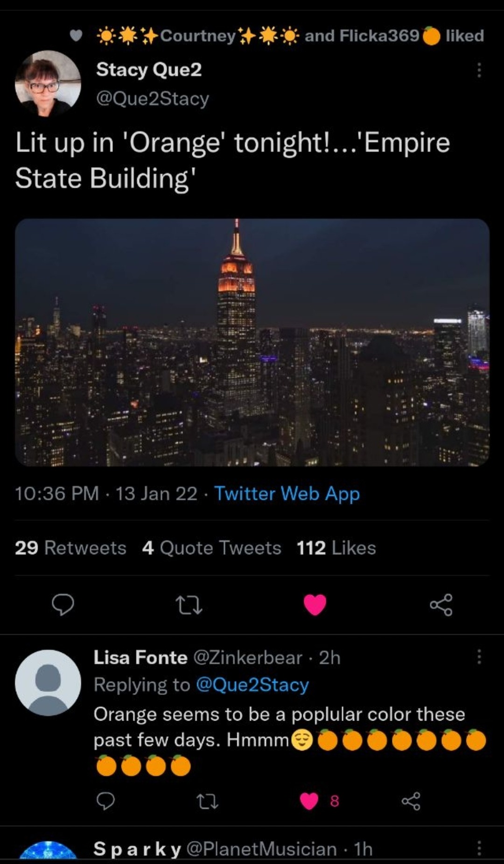Screen dimensions: 504x864
Task: Open more options on Lisa Fonte's reply
Action: [478, 657]
